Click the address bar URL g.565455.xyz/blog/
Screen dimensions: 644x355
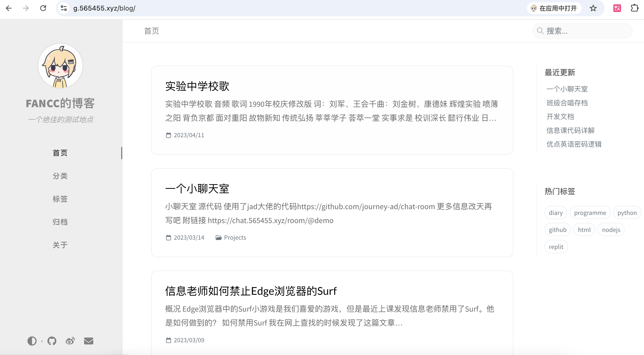[104, 8]
